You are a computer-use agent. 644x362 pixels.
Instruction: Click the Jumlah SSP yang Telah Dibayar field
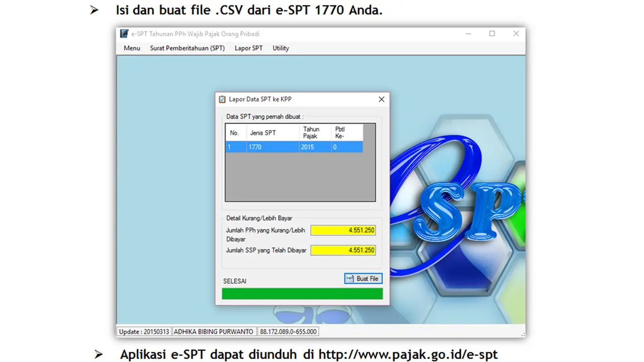343,250
